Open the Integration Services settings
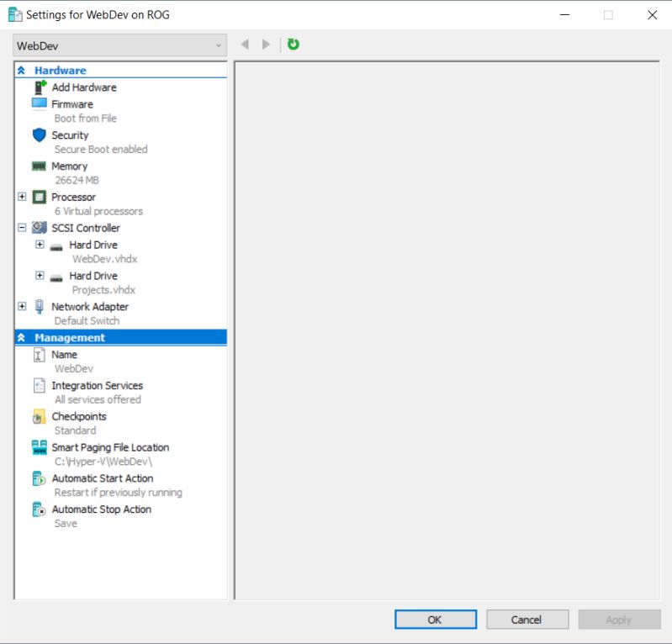Viewport: 672px width, 644px height. (x=98, y=386)
